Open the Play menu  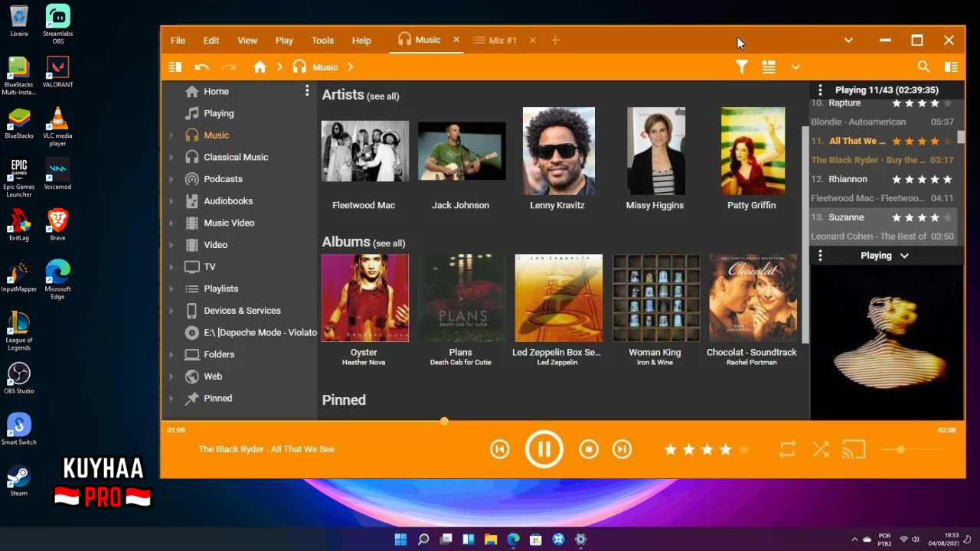(x=284, y=41)
